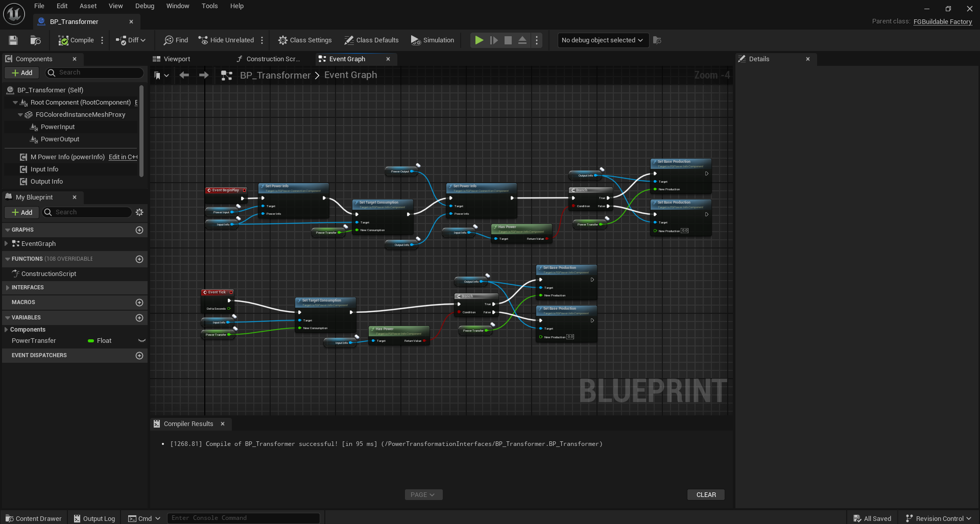
Task: Save the blueprint with the floppy disk icon
Action: point(13,40)
